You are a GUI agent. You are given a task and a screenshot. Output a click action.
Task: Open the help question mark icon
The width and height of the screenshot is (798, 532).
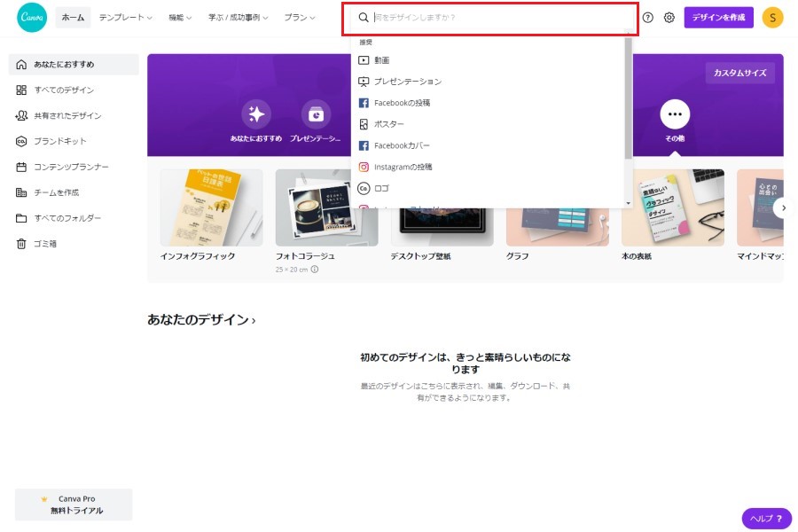[648, 18]
